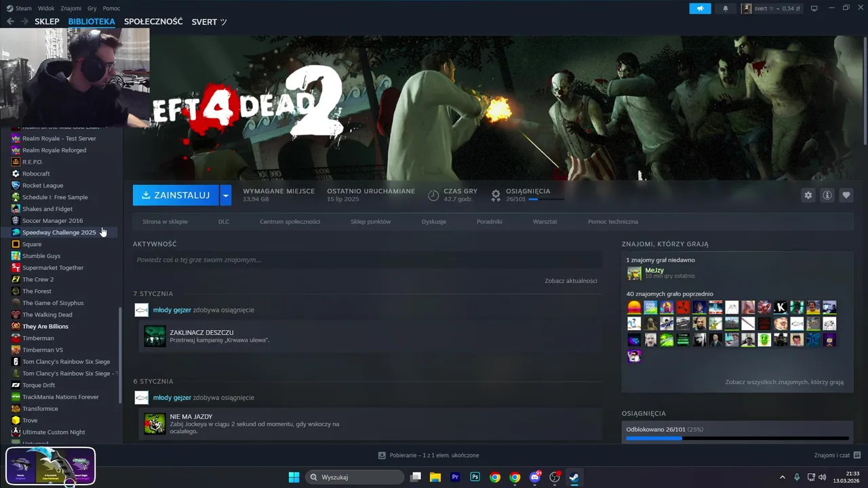Image resolution: width=868 pixels, height=488 pixels.
Task: Click Odblokowano 26/101 progress bar
Action: [737, 439]
